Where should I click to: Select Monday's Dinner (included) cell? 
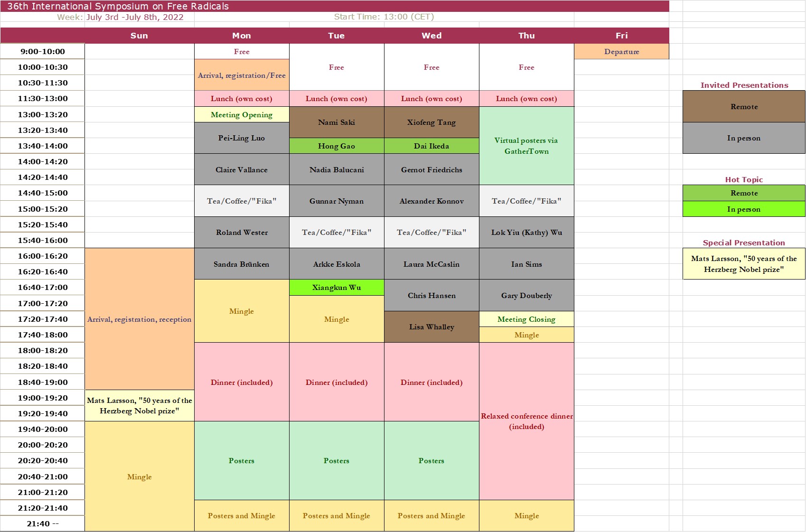tap(242, 382)
